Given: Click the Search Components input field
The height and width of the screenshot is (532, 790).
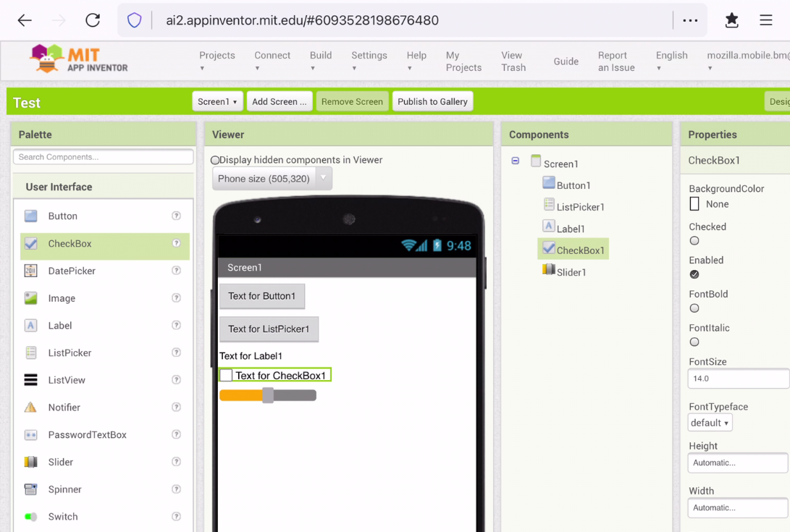Looking at the screenshot, I should point(103,157).
